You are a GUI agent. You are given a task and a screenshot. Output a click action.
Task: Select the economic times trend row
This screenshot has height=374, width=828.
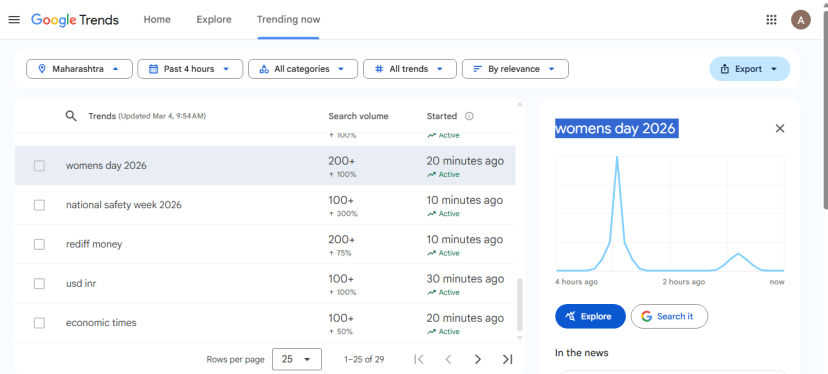point(265,323)
